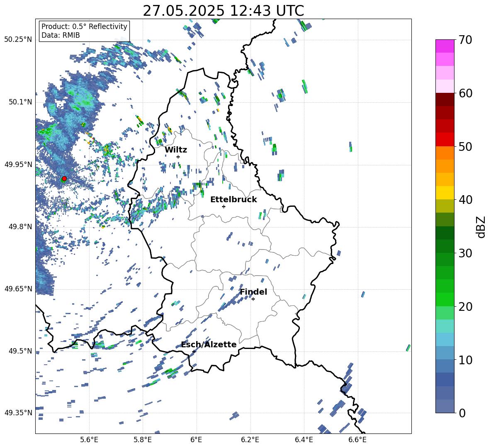Click the dBZ colorbar axis label
This screenshot has height=448, width=491.
481,227
